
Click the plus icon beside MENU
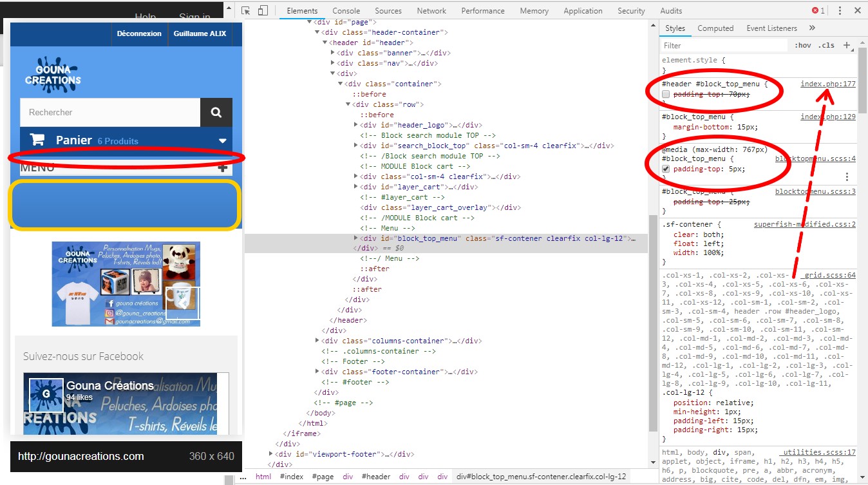223,168
